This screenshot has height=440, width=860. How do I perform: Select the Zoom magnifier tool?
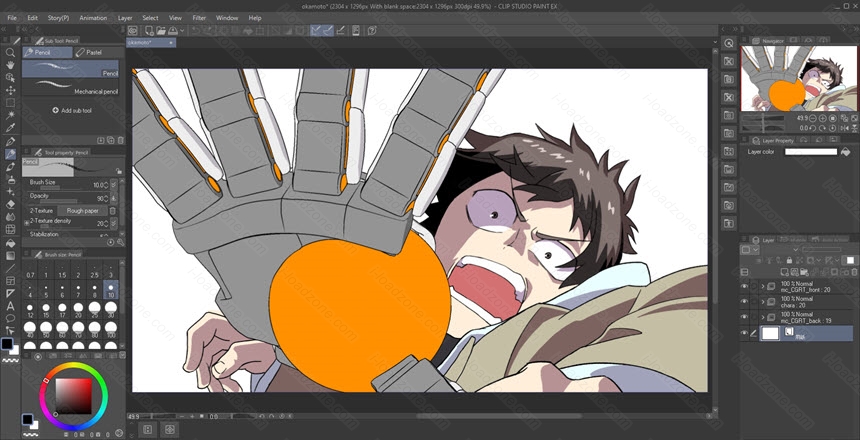coord(10,53)
